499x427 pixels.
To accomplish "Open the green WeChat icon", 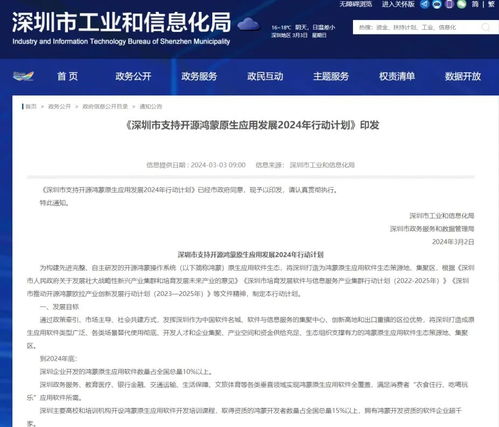I will point(461,4).
